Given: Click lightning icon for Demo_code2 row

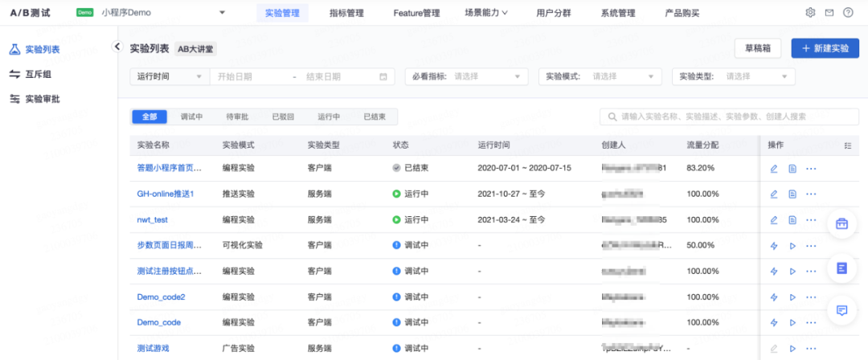Looking at the screenshot, I should point(774,297).
